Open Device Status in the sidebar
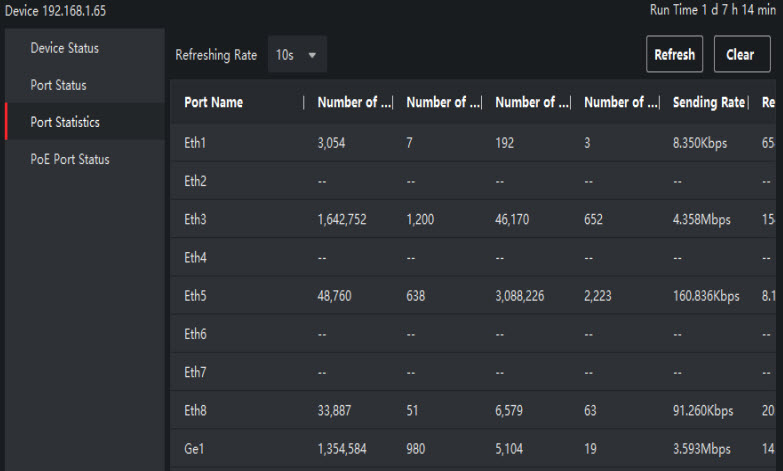Image resolution: width=783 pixels, height=471 pixels. (65, 48)
